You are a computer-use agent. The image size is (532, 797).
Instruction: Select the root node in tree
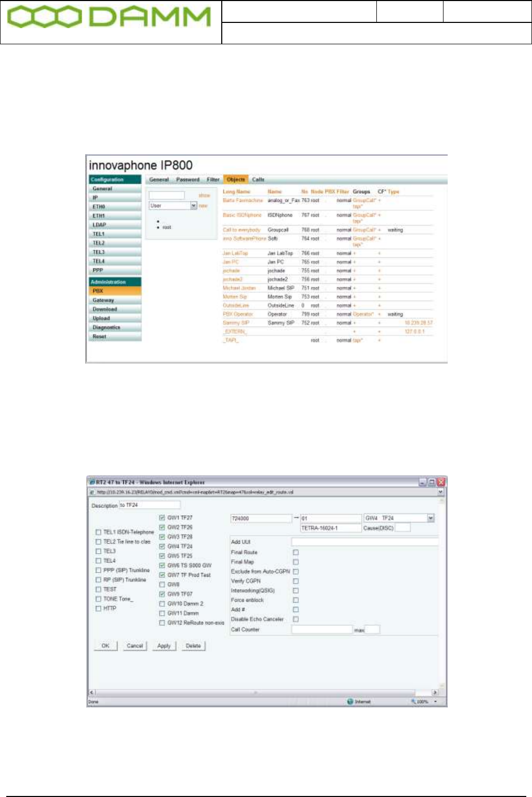point(167,228)
